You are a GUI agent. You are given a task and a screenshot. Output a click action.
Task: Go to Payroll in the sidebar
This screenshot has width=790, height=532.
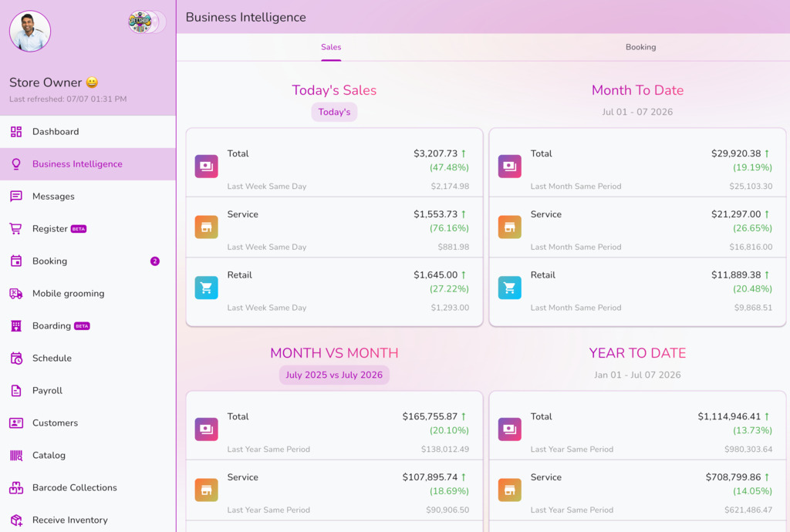coord(88,391)
